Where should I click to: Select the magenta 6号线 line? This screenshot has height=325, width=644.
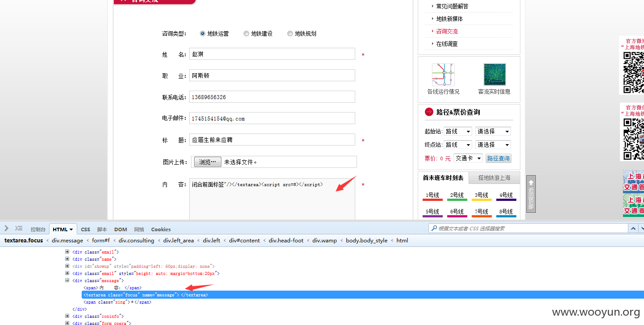[457, 212]
